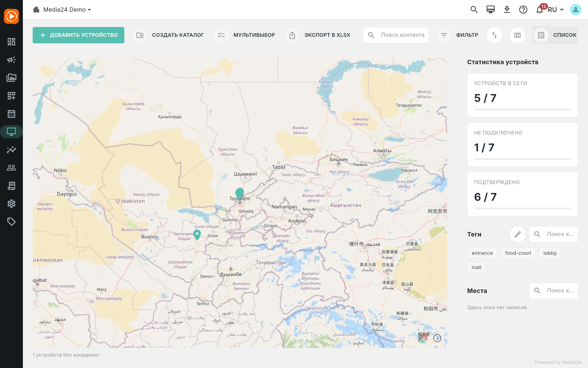This screenshot has height=368, width=588.
Task: Click the sort arrows icon button
Action: coord(494,35)
